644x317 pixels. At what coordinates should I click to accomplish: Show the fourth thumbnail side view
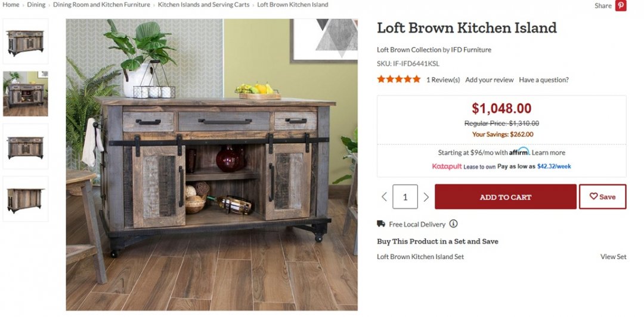[26, 199]
